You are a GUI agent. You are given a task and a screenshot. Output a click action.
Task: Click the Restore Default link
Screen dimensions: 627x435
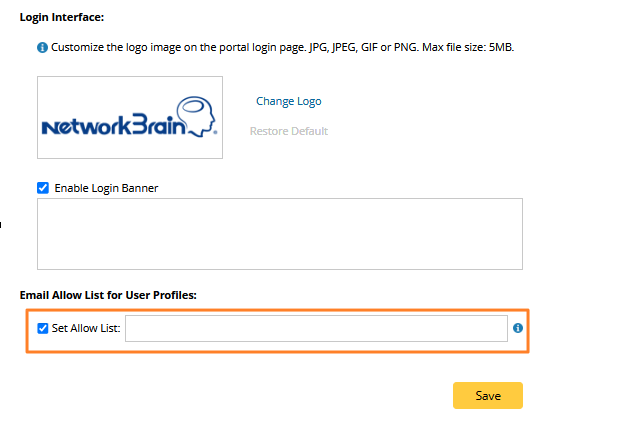(x=288, y=131)
